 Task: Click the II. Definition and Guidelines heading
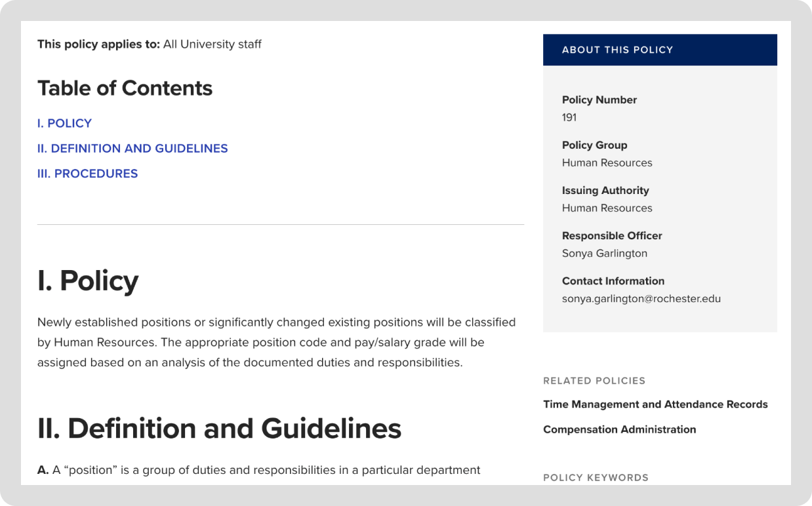click(x=219, y=429)
